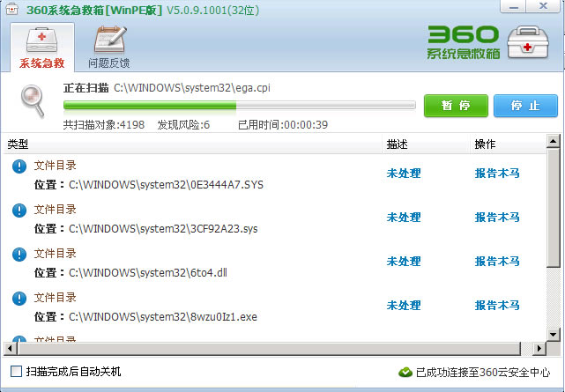Stop the scan with 停止 button
This screenshot has width=565, height=392.
tap(525, 106)
